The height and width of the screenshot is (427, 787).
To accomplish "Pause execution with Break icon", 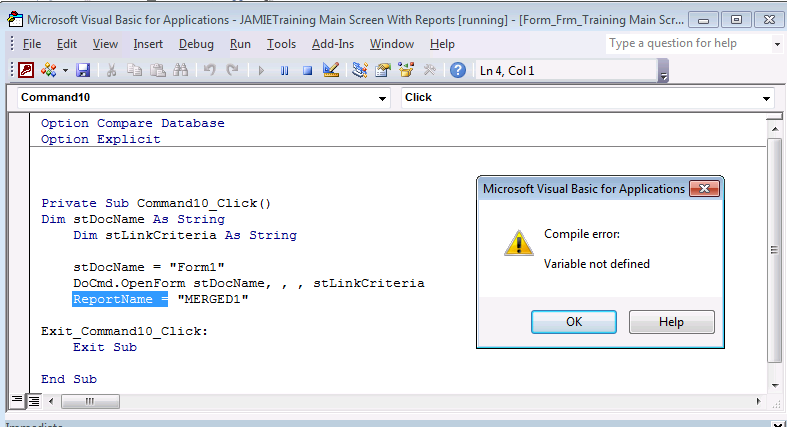I will (x=284, y=71).
